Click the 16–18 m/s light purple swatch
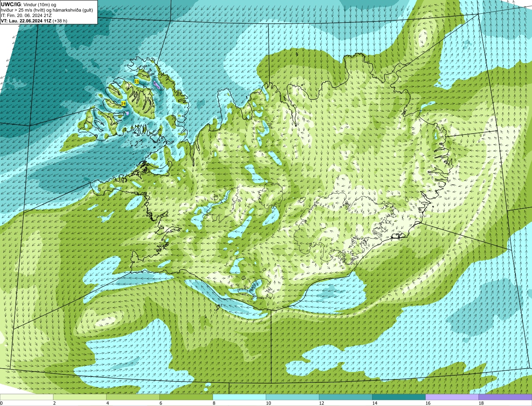Viewport: 532px width, 406px height. (x=452, y=397)
